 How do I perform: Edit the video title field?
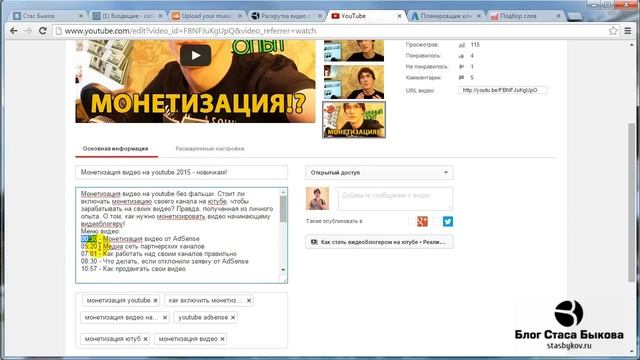click(181, 172)
